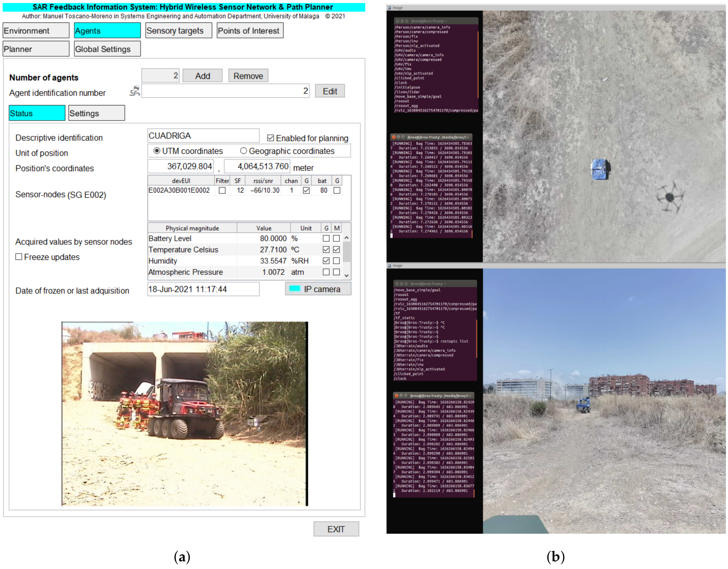Select Geographic coordinates radio option
Image resolution: width=728 pixels, height=569 pixels.
click(x=244, y=151)
